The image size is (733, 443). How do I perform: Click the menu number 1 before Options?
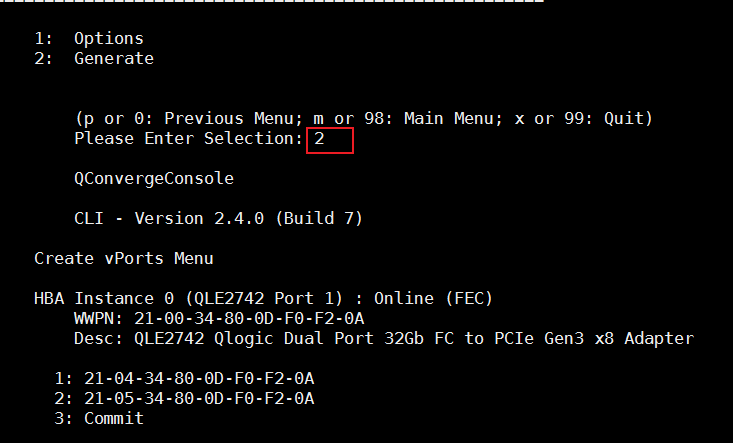[x=43, y=39]
